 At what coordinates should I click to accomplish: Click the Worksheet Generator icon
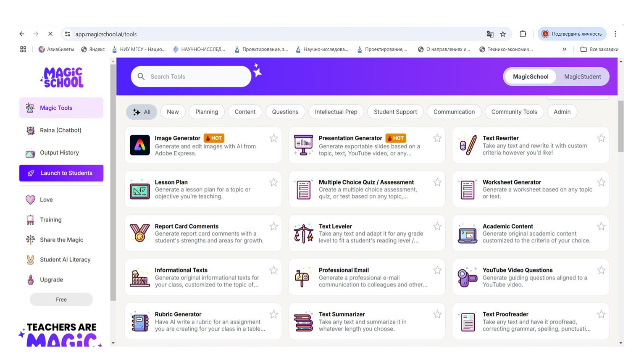pyautogui.click(x=468, y=189)
